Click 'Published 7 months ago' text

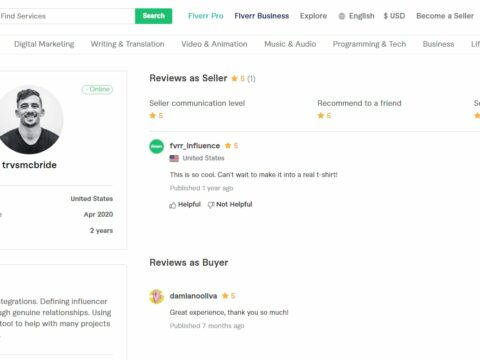click(207, 326)
